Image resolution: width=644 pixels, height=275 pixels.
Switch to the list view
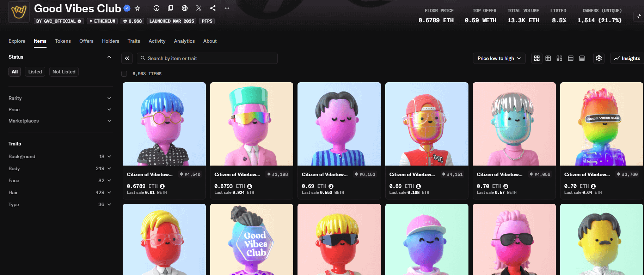pyautogui.click(x=571, y=58)
